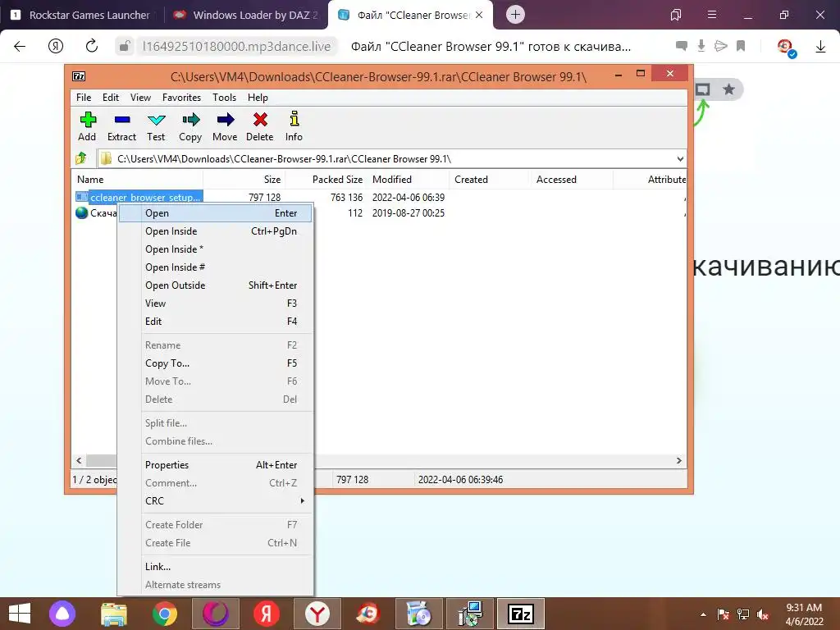Open the Edit menu in 7-Zip
840x630 pixels.
[111, 98]
